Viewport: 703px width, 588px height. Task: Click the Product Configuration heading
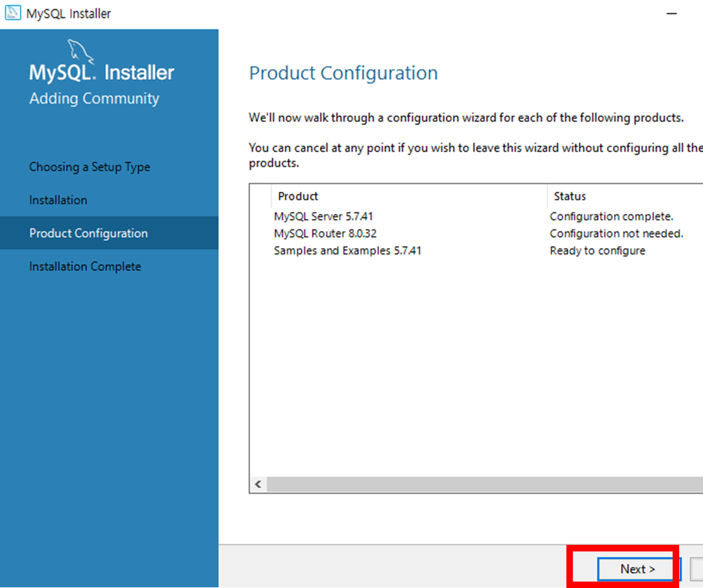pyautogui.click(x=343, y=73)
